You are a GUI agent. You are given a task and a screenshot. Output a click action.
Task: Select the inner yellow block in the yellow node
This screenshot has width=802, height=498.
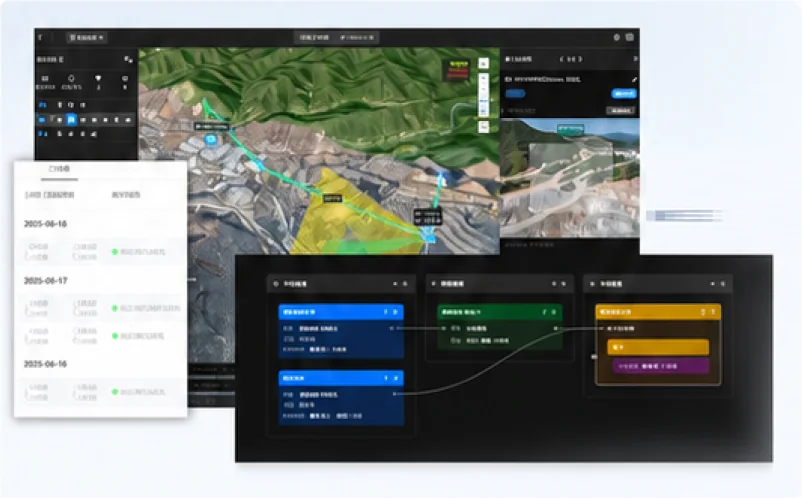click(658, 347)
